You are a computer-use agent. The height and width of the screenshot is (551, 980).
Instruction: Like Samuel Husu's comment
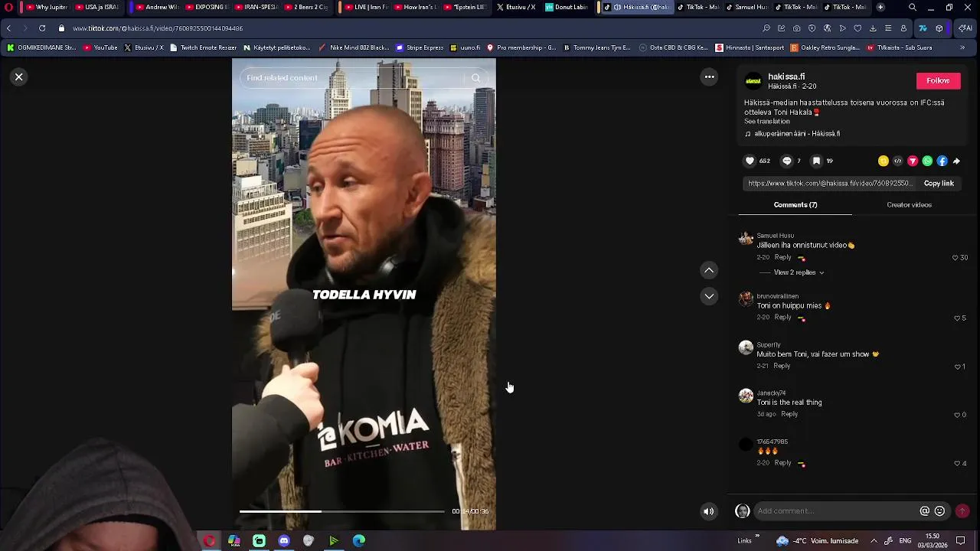(955, 258)
